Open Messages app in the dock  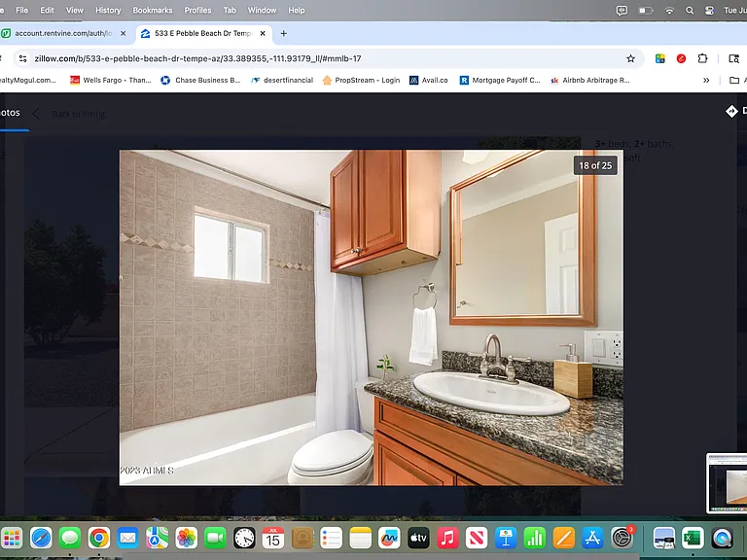click(x=70, y=539)
